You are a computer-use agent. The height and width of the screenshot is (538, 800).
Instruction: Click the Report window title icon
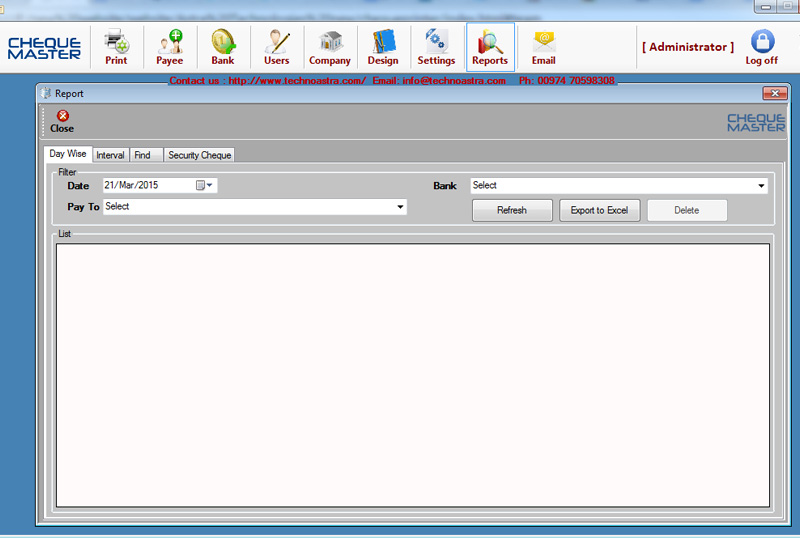[46, 93]
